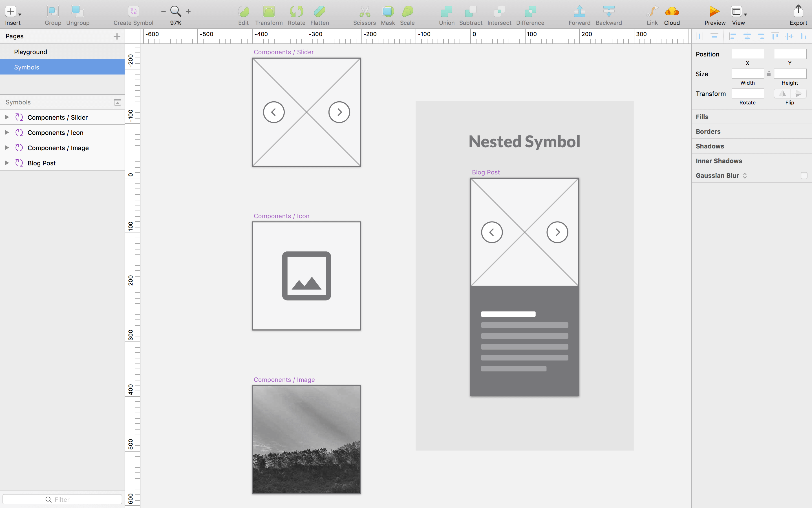Apply the Subtract boolean operation
812x508 pixels.
click(x=471, y=12)
